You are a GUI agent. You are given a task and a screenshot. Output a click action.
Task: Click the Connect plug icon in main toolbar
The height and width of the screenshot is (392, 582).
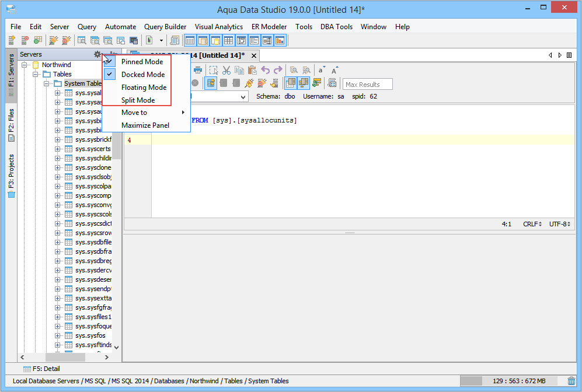(x=54, y=40)
